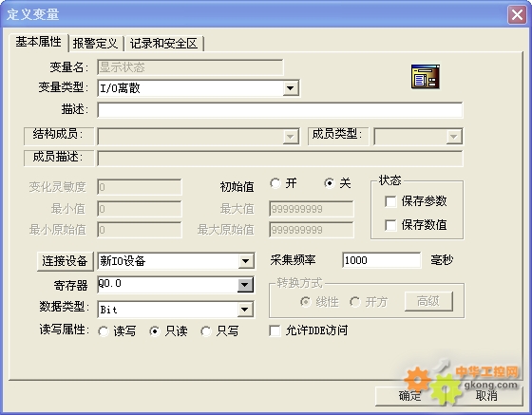Set initial value to 关
Screen dimensions: 532x415
coord(329,183)
